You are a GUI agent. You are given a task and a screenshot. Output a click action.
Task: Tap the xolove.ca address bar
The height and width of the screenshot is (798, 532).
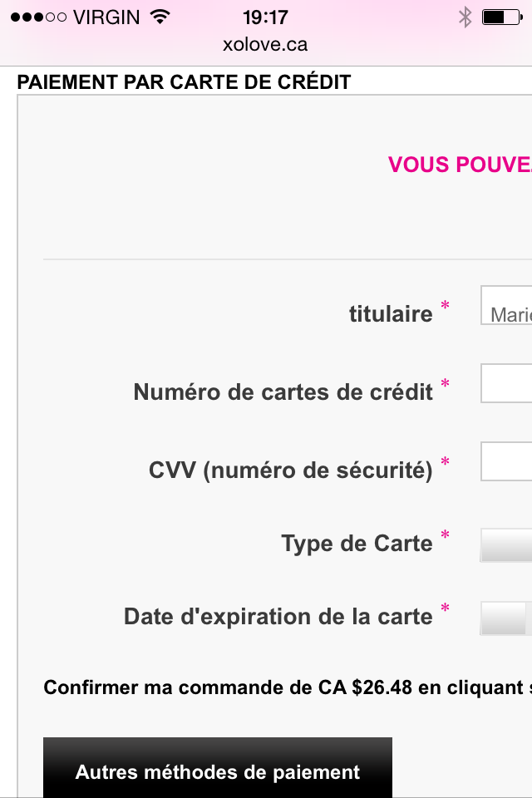[x=265, y=45]
